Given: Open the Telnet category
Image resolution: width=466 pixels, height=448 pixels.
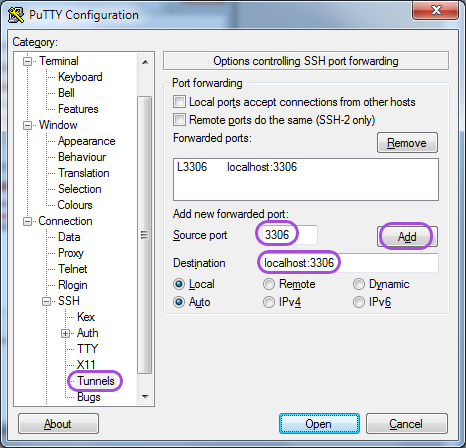Looking at the screenshot, I should [x=72, y=269].
